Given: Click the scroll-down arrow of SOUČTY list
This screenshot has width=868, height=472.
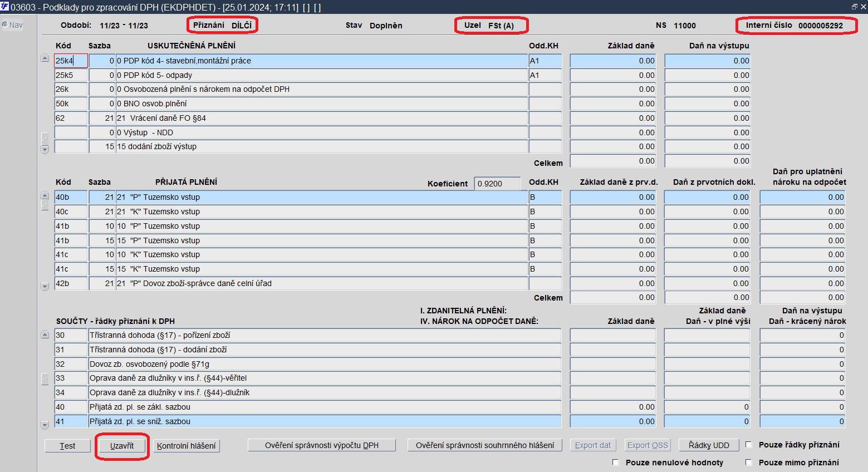Looking at the screenshot, I should [45, 425].
